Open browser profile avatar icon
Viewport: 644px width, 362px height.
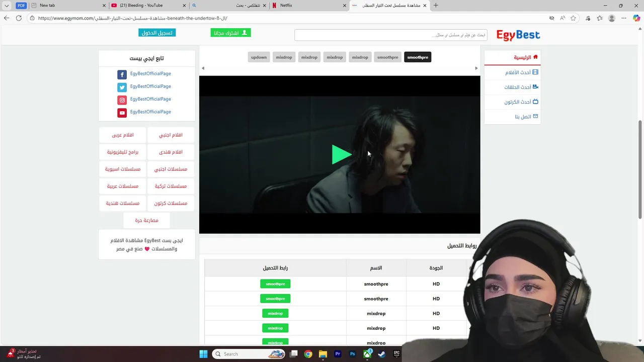tap(612, 18)
